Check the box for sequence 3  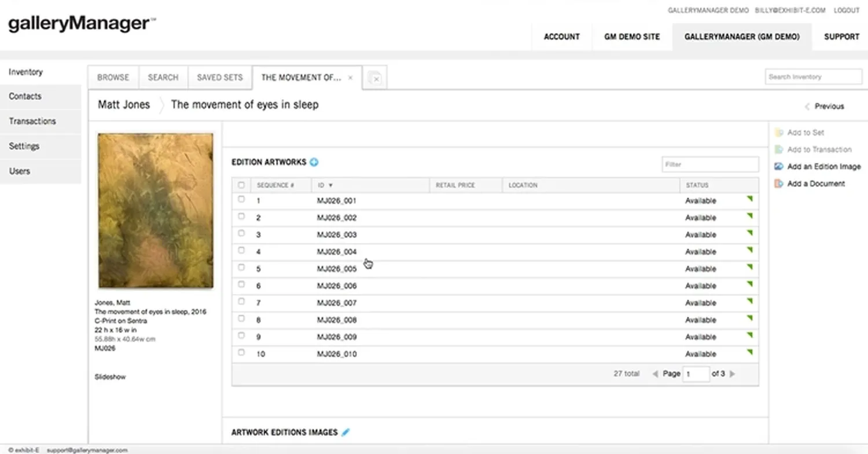pos(241,233)
